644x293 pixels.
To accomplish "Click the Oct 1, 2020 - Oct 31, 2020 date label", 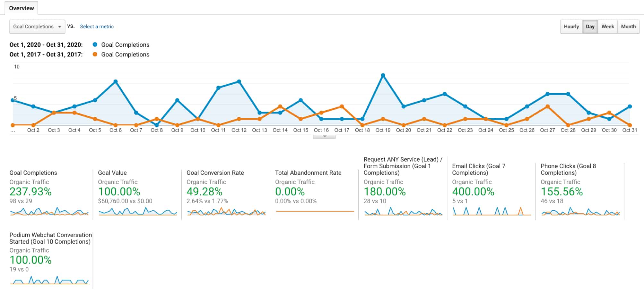I will pyautogui.click(x=46, y=45).
